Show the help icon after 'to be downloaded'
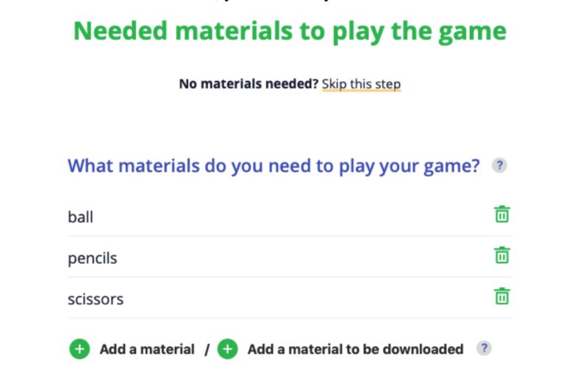The image size is (588, 375). pyautogui.click(x=483, y=349)
